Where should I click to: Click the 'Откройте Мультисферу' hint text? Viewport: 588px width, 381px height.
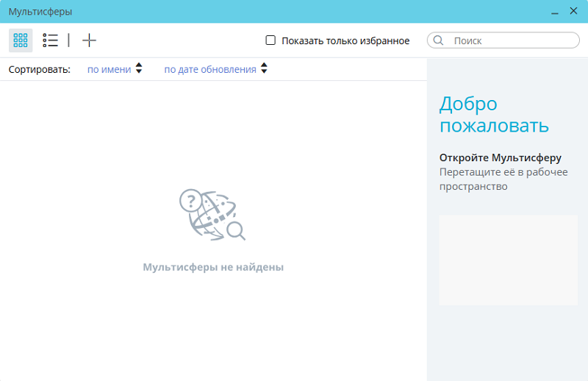tap(500, 157)
